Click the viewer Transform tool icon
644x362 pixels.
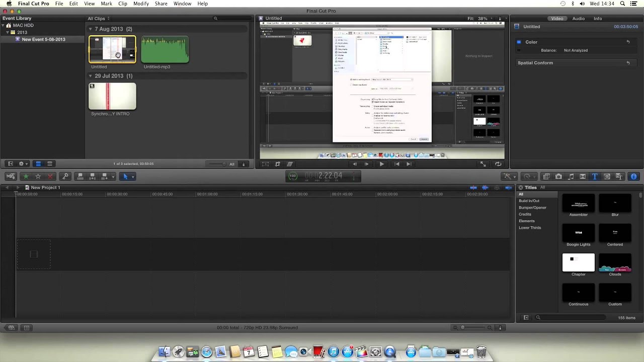pos(266,164)
